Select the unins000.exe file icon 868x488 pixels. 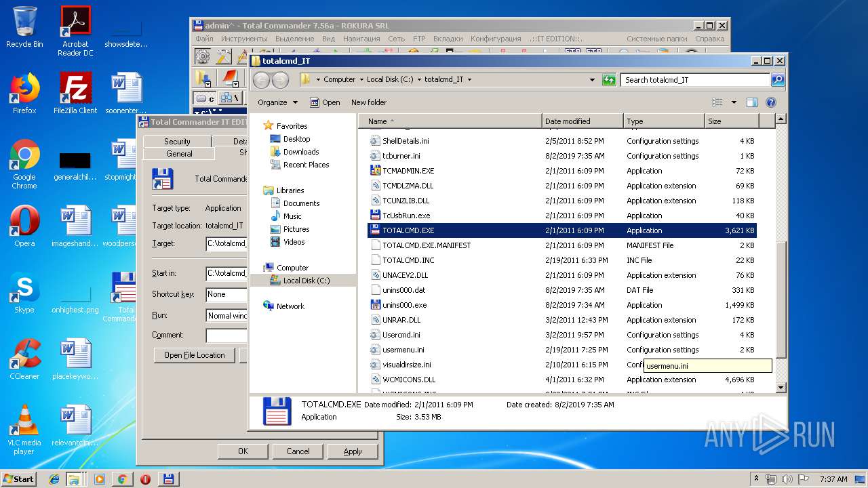[376, 305]
